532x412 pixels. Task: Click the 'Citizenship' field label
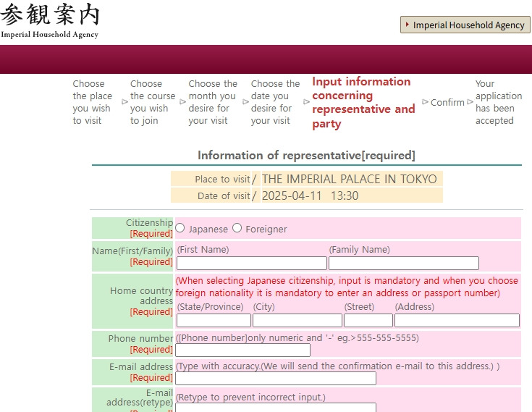point(149,222)
